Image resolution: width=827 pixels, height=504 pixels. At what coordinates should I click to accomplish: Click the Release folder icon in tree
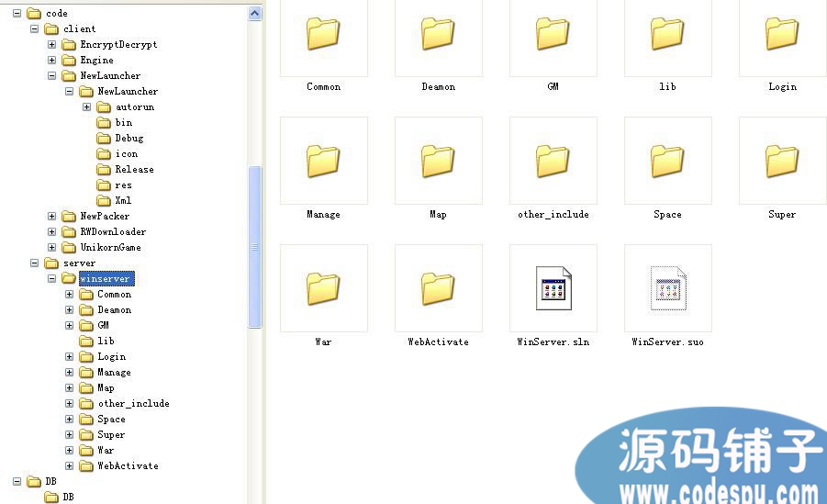[x=104, y=170]
